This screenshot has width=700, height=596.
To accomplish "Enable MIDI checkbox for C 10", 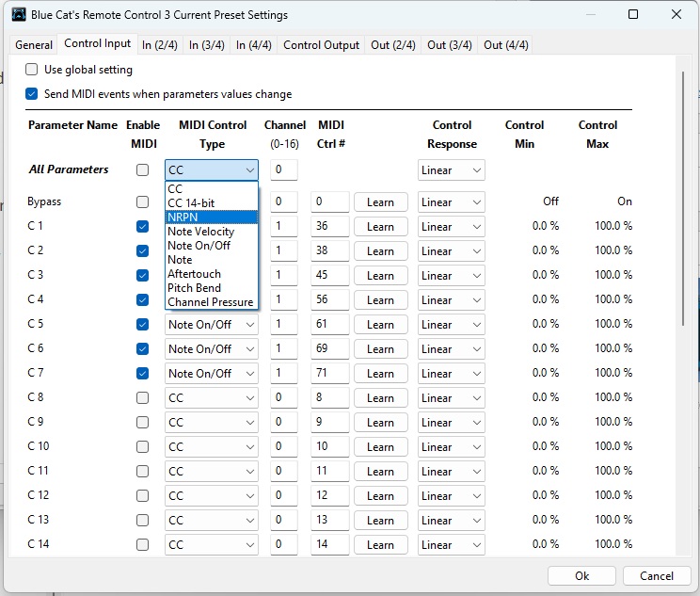I will click(x=142, y=447).
